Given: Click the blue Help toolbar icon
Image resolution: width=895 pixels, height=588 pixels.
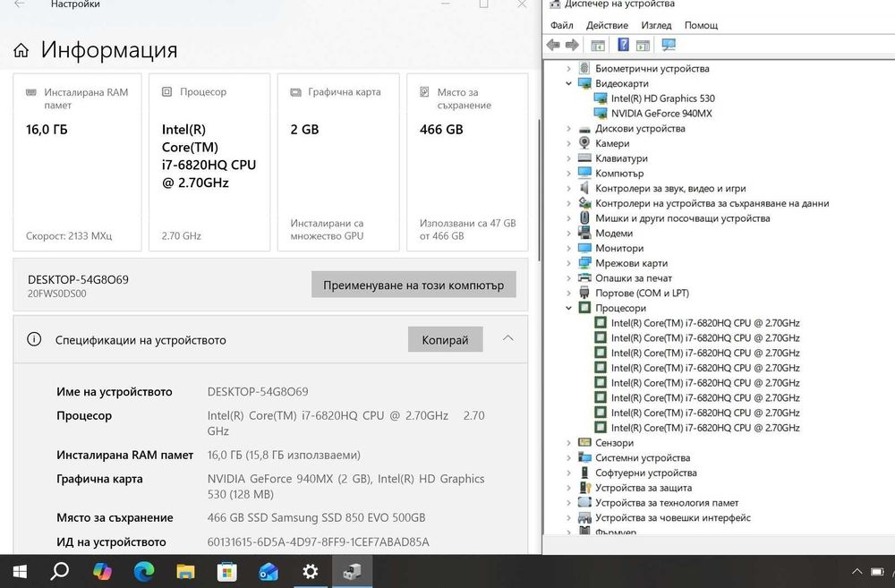Looking at the screenshot, I should click(623, 45).
